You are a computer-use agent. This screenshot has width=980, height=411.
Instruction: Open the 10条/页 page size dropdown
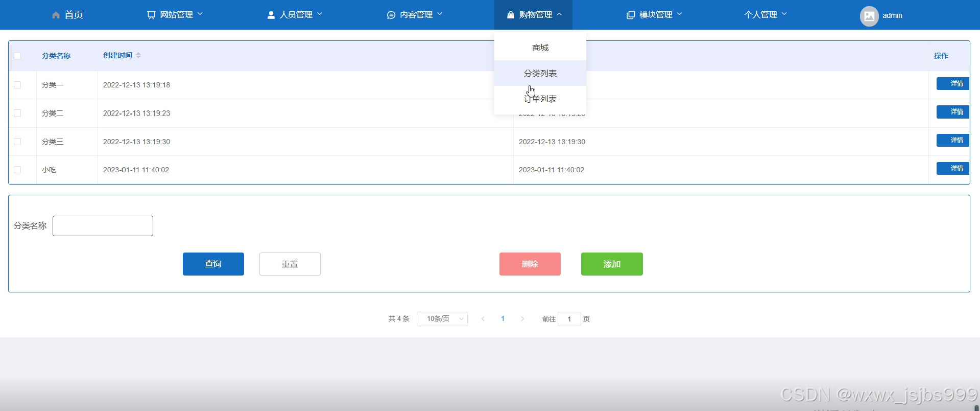442,319
